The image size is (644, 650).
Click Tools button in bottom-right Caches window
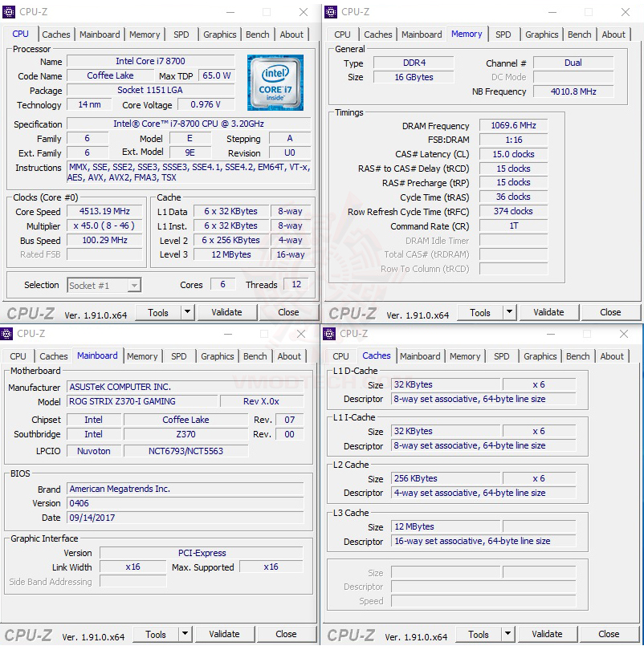click(478, 634)
